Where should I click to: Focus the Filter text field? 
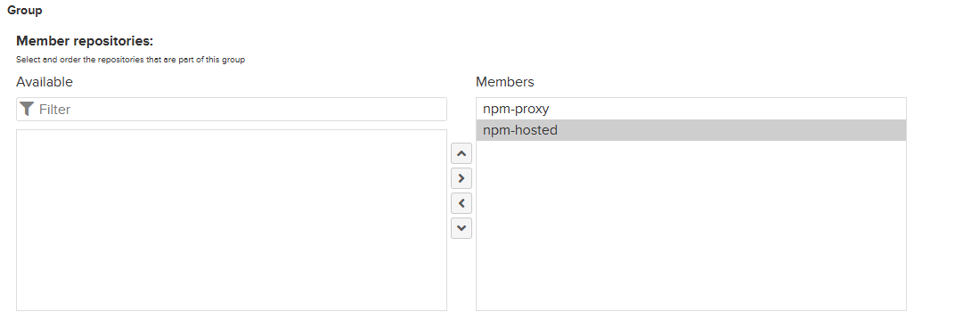[232, 110]
